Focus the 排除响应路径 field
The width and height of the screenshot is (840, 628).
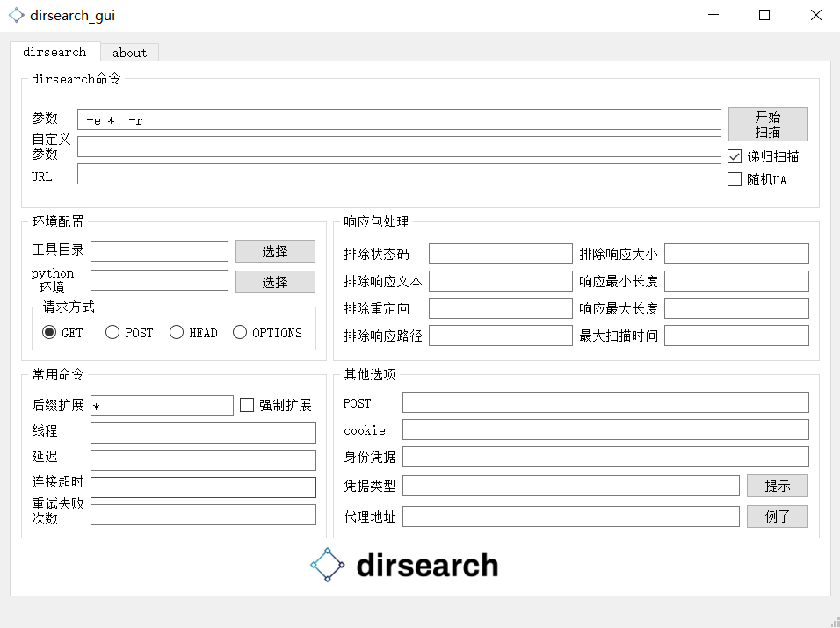point(500,336)
